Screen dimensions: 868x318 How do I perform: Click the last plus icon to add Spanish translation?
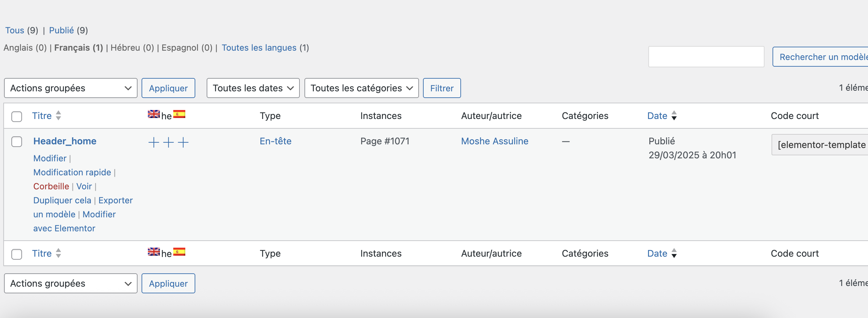coord(183,142)
